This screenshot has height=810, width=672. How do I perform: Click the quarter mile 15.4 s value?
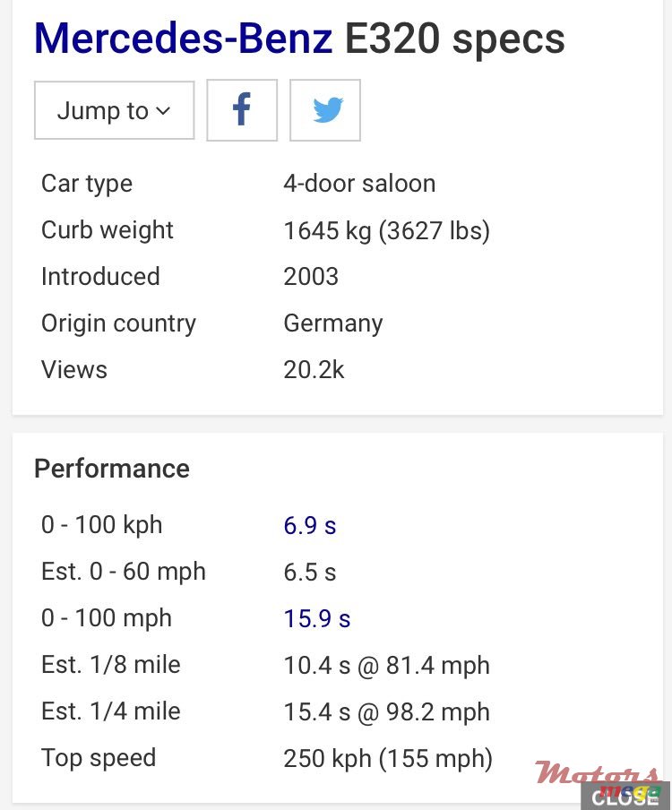click(386, 711)
